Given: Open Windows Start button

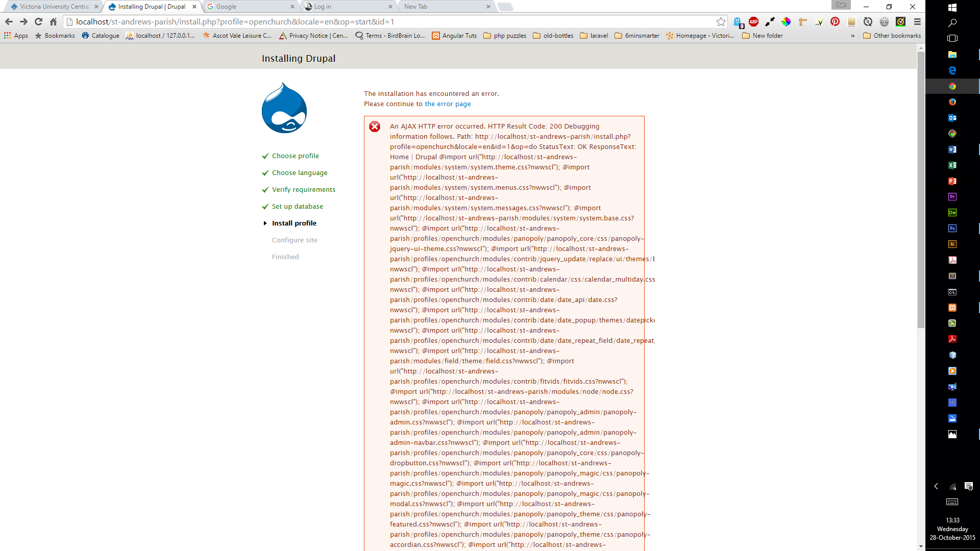Looking at the screenshot, I should 952,7.
